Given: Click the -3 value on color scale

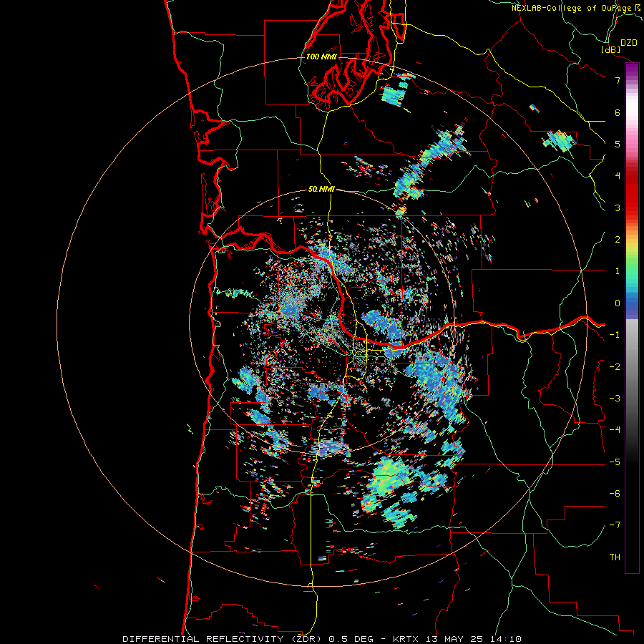Looking at the screenshot, I should point(615,399).
